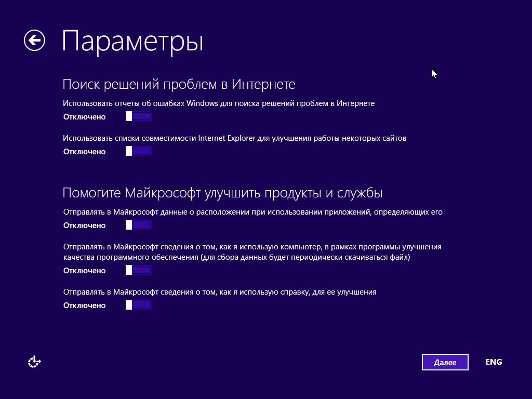The height and width of the screenshot is (399, 532).
Task: Go back using the arrow icon
Action: coord(34,41)
